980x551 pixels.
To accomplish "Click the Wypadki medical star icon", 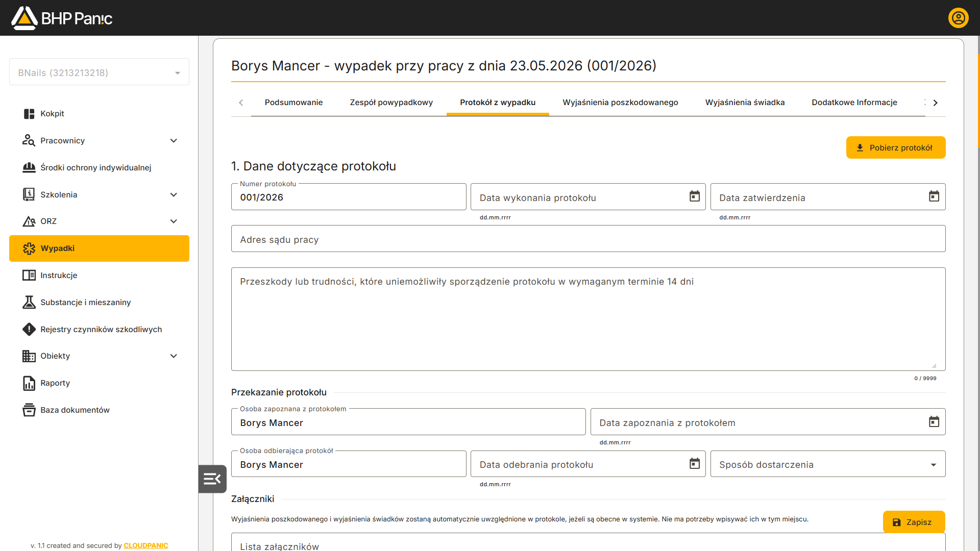I will [29, 248].
